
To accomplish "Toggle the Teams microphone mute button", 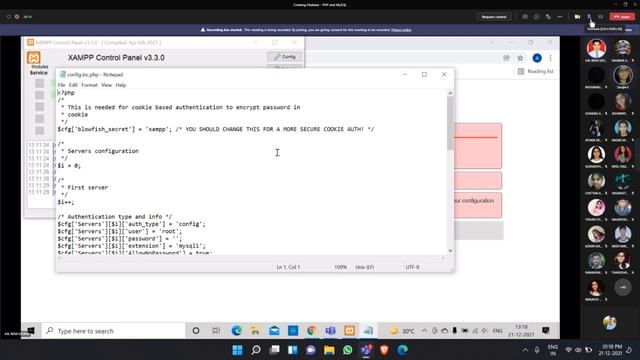I will [589, 17].
